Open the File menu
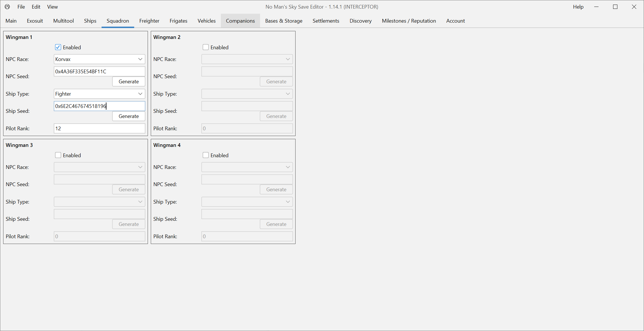644x331 pixels. tap(21, 6)
